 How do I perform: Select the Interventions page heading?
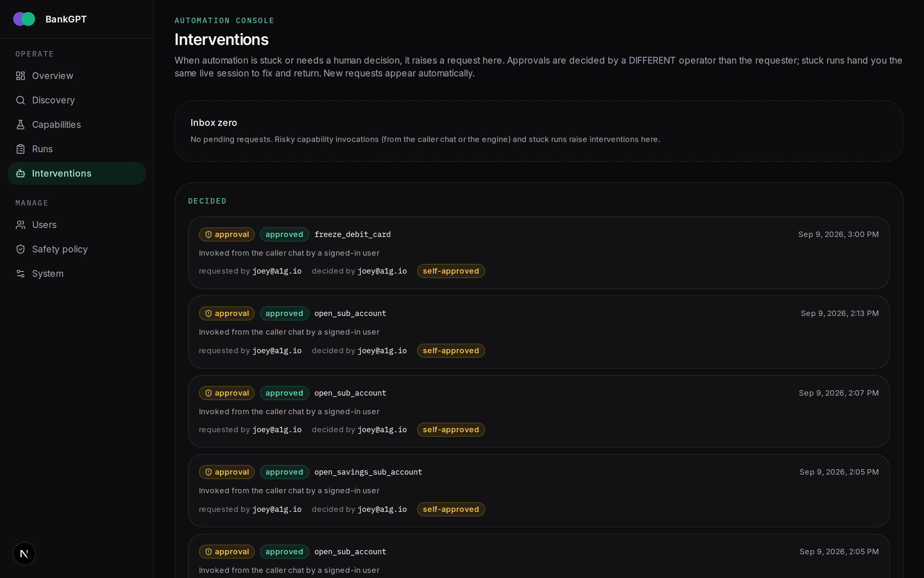[221, 40]
